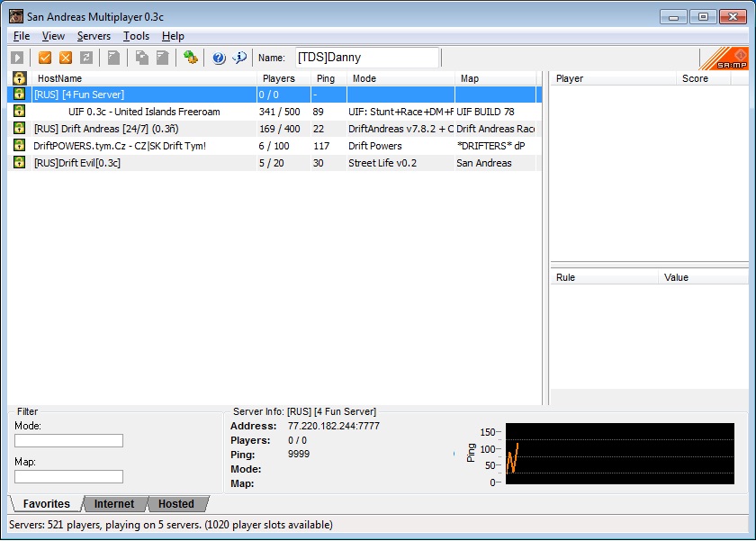Click the page icon left of the green gear

[163, 58]
